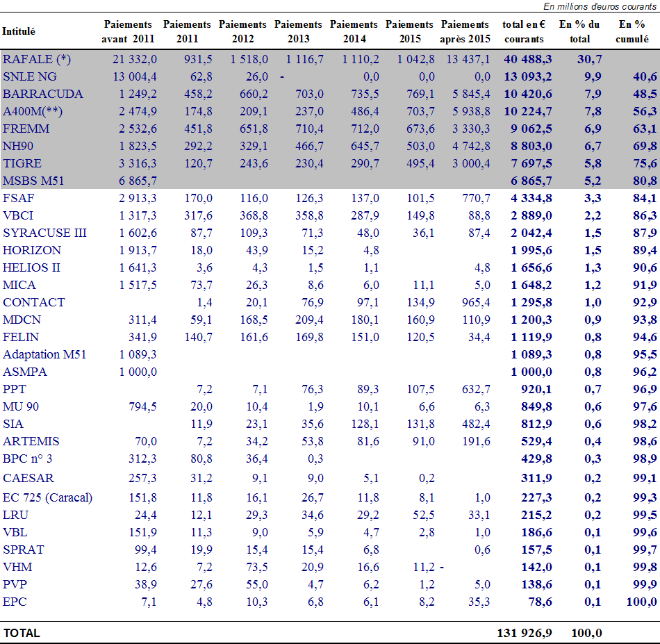Click the grand total value 131 926,9
The image size is (660, 644).
tap(525, 633)
